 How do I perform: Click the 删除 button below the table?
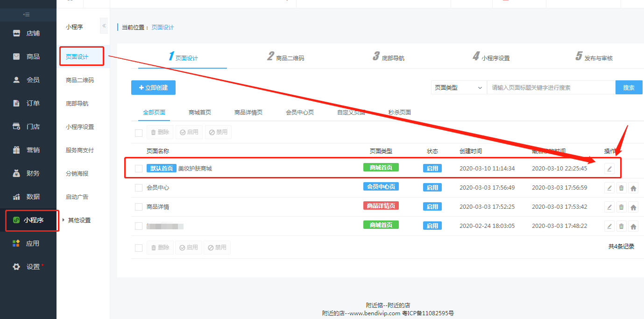pyautogui.click(x=160, y=248)
